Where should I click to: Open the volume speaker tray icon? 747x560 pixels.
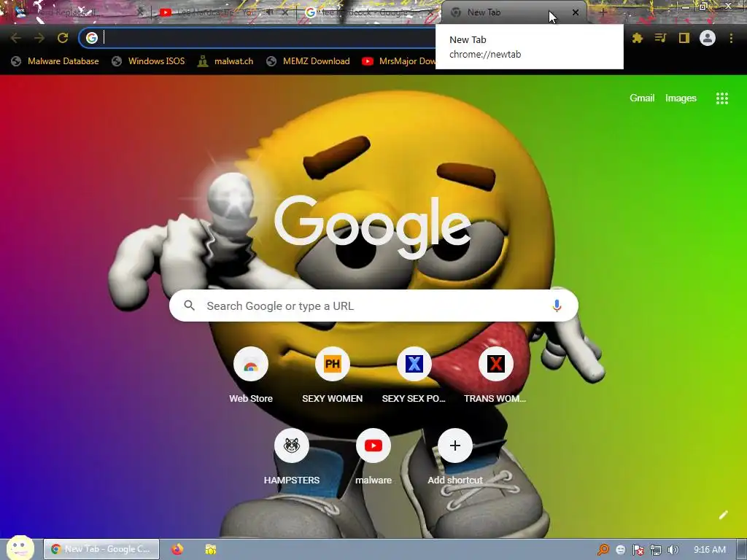[673, 550]
